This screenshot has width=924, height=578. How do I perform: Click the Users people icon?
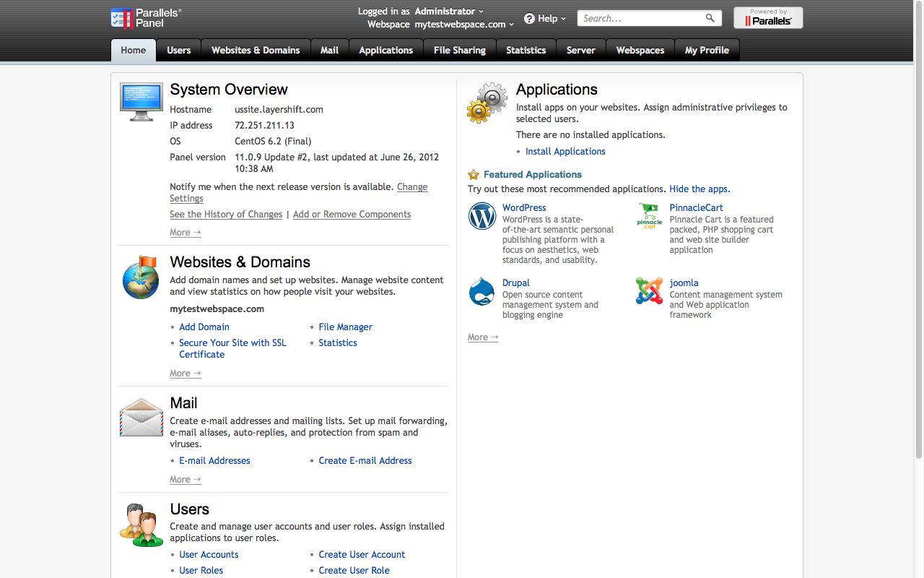click(141, 525)
